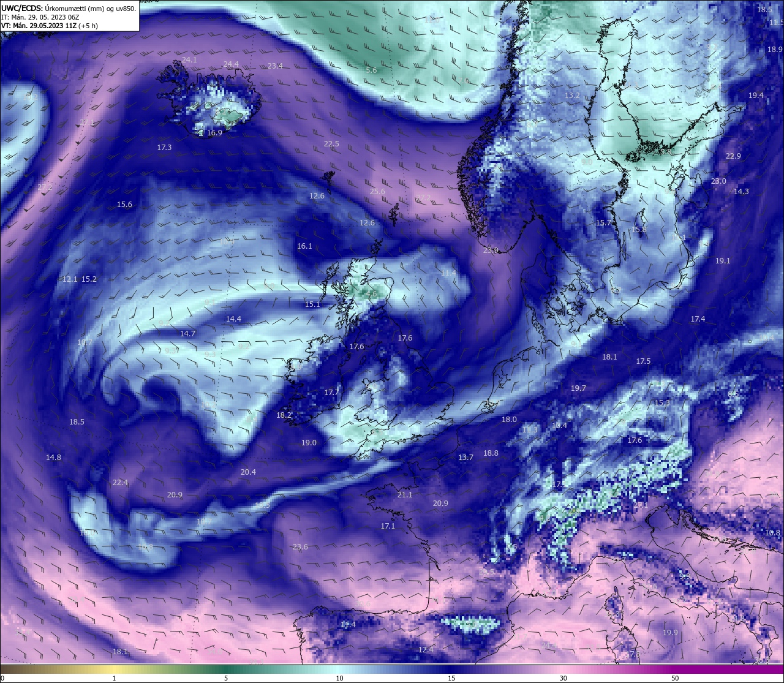
Task: Select the 15.7 value over Sweden
Action: click(603, 223)
